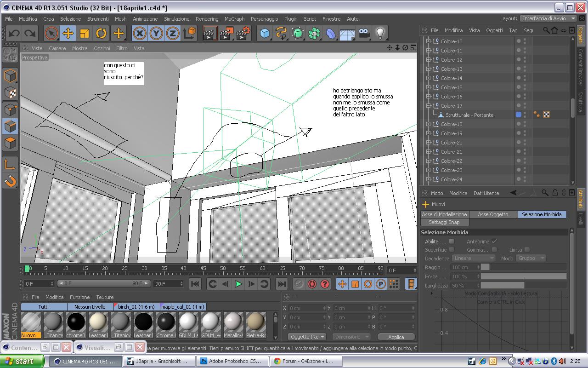The height and width of the screenshot is (368, 588).
Task: Check the Limita checkbox
Action: coord(527,250)
